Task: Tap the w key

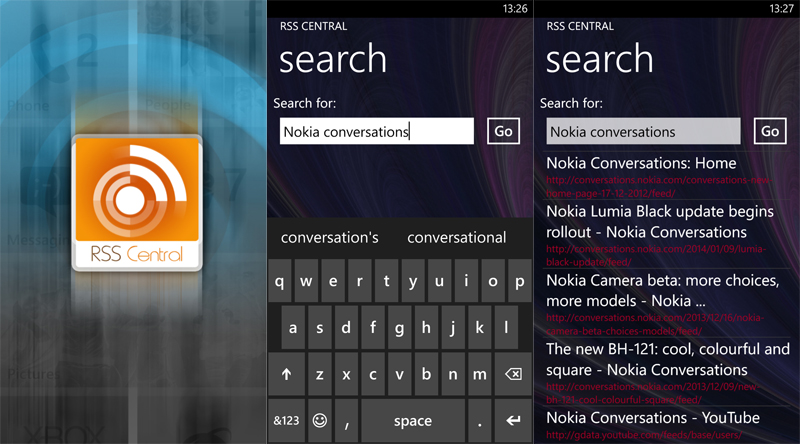Action: tap(306, 281)
